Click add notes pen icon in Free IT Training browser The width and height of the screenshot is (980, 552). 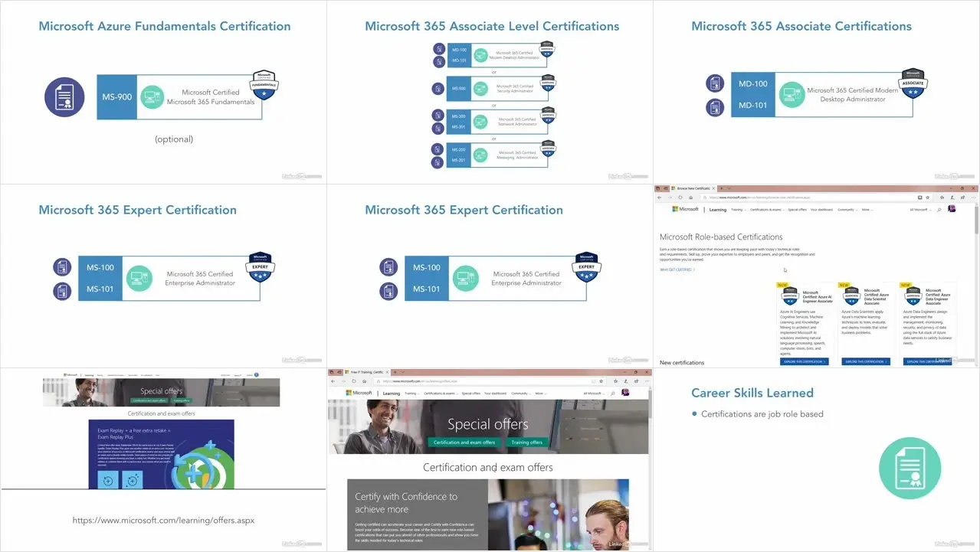[x=626, y=381]
